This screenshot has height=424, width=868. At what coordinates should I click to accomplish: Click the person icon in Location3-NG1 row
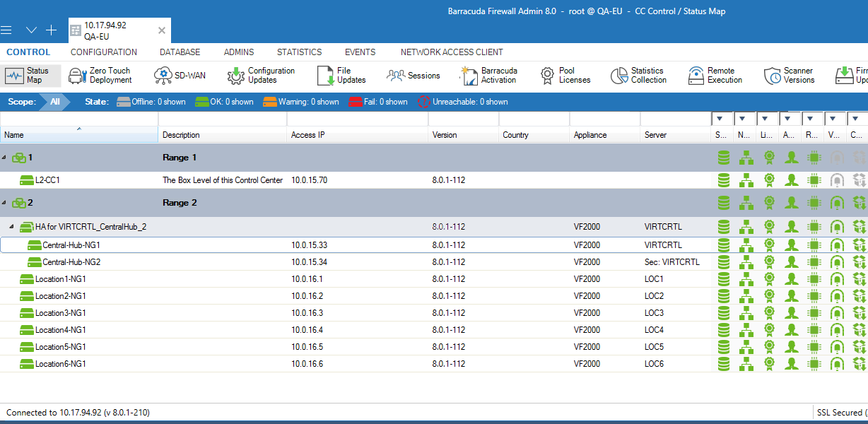coord(792,313)
